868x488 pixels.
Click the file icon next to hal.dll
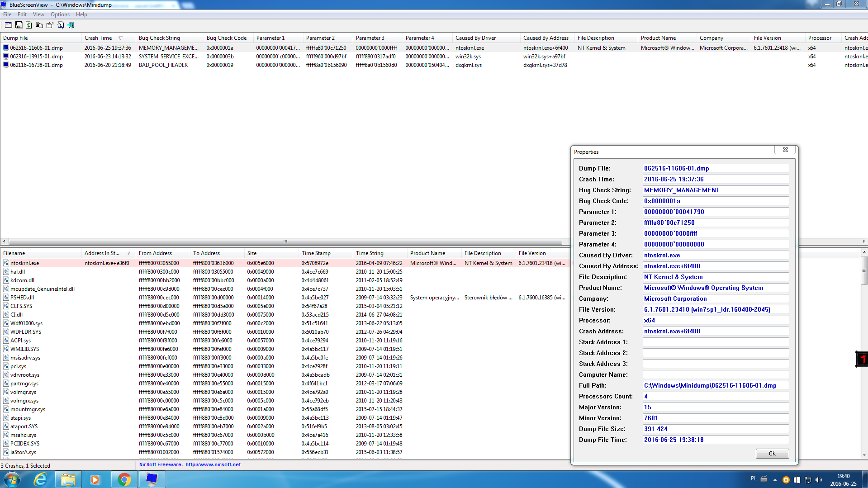[6, 272]
